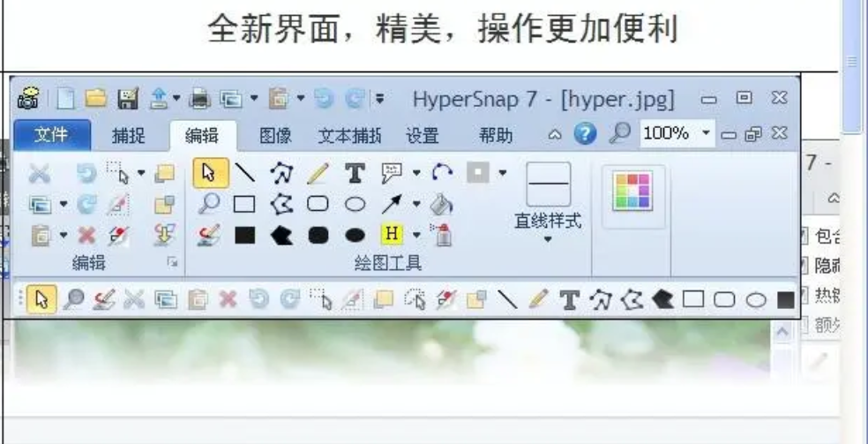Screen dimensions: 868x444
Task: Select the magnifier zoom tool in drawing tools
Action: [x=209, y=204]
